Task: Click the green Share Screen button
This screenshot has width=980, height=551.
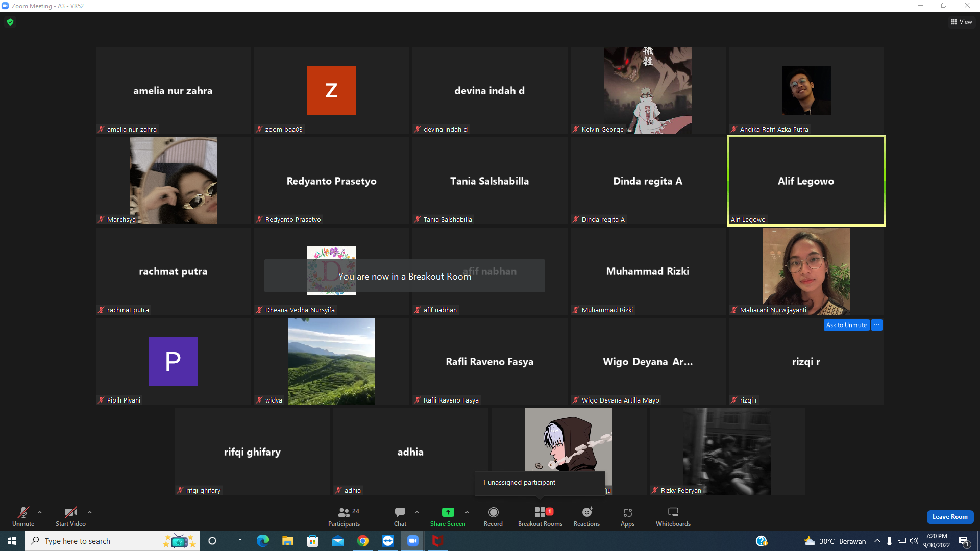Action: point(448,516)
